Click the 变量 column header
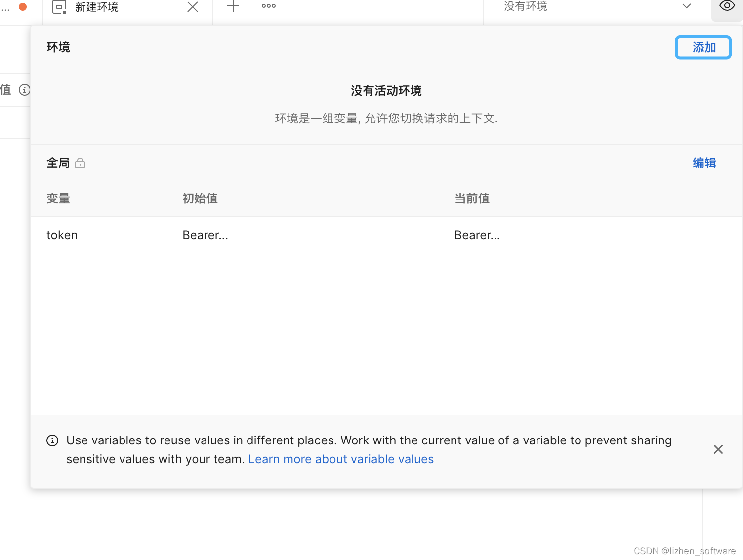 [58, 199]
